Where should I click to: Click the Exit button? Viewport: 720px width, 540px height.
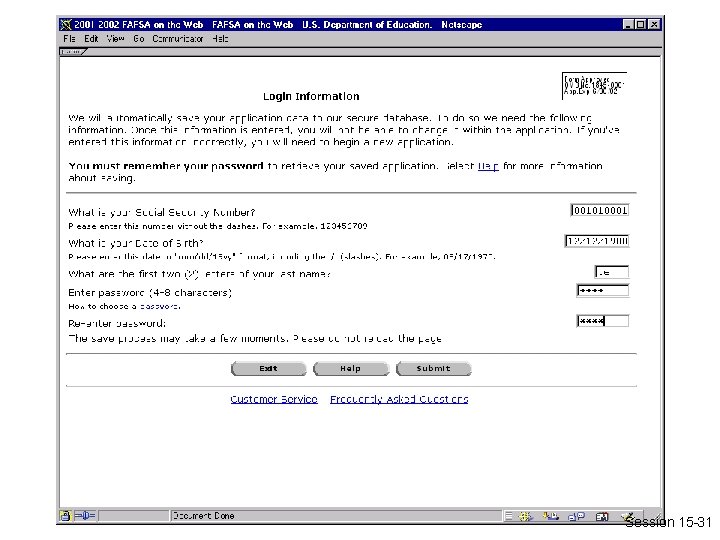(x=269, y=368)
